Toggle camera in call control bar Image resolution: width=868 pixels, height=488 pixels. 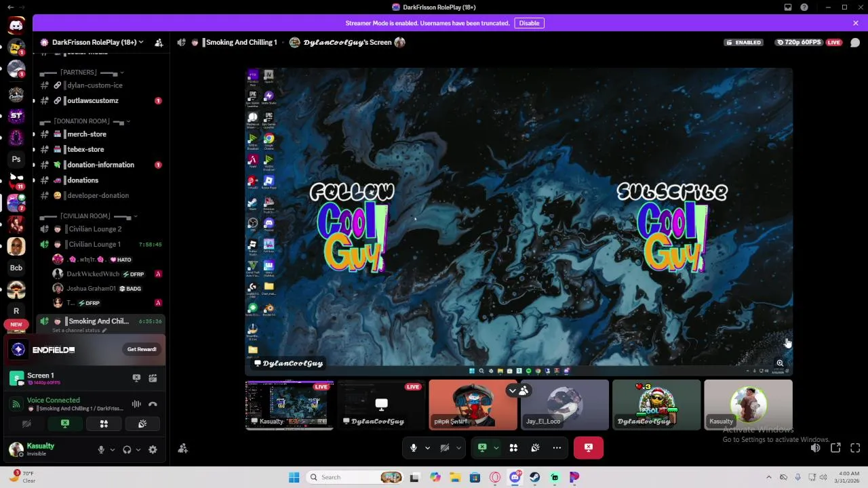pyautogui.click(x=445, y=447)
